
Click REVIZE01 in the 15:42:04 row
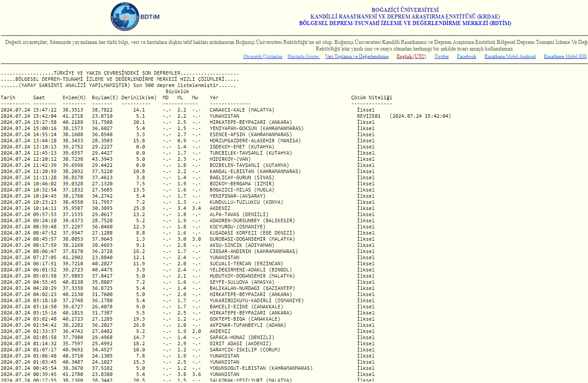pos(369,116)
